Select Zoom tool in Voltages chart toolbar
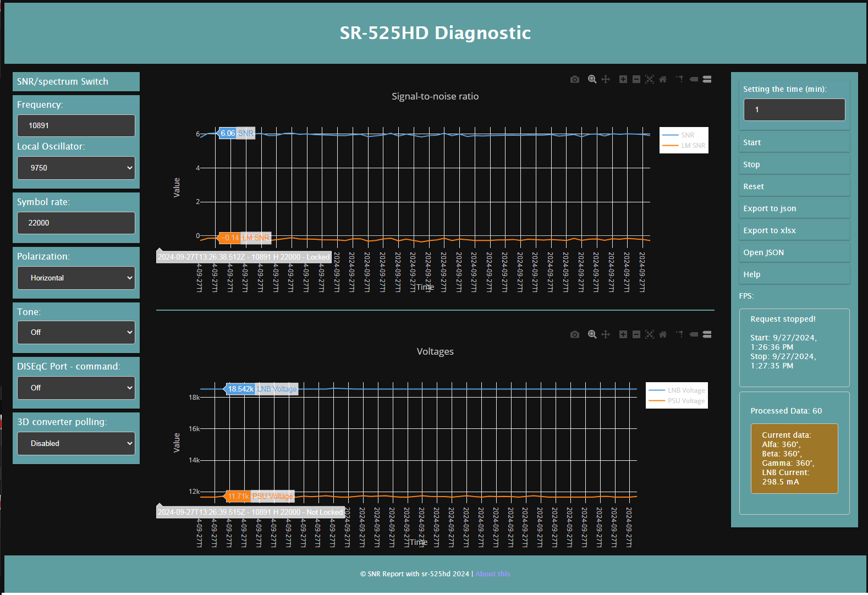868x595 pixels. (x=592, y=334)
